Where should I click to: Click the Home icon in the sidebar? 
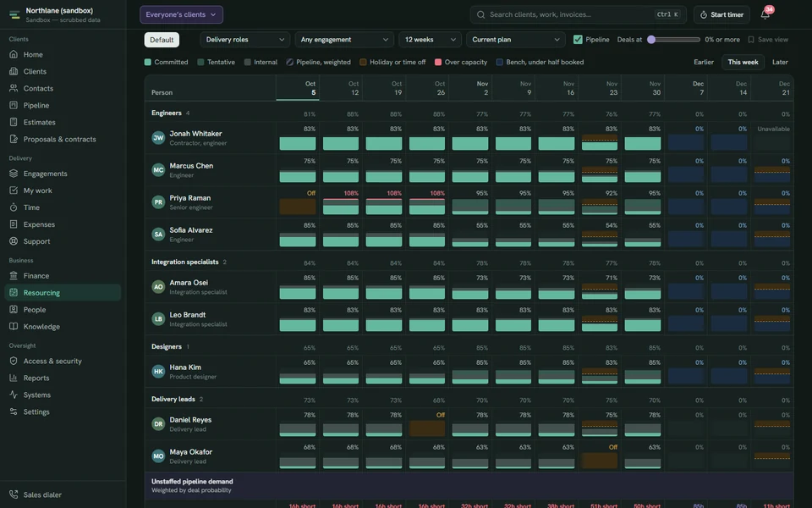pos(14,54)
